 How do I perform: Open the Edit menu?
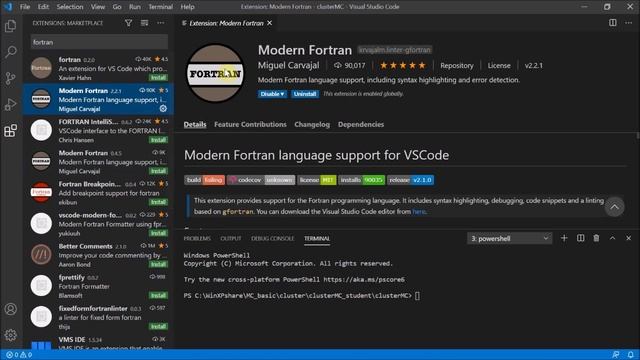click(x=43, y=7)
